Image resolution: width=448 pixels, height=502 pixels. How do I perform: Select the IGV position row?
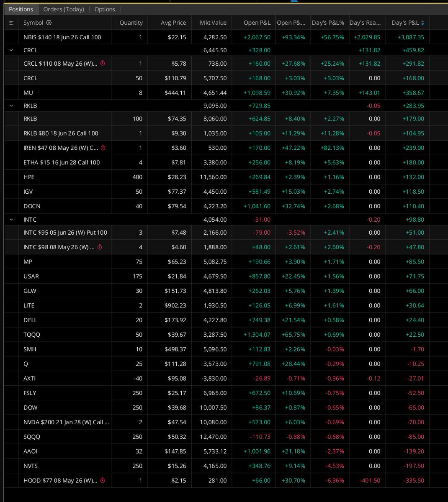click(226, 192)
